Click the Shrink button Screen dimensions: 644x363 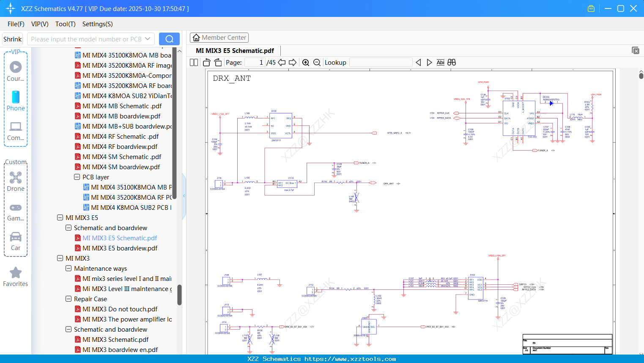click(x=13, y=39)
